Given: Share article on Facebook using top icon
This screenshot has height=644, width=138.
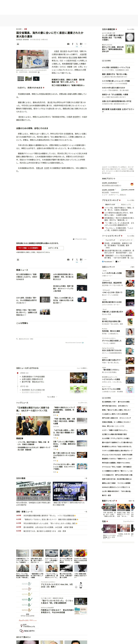Looking at the screenshot, I should tap(73, 44).
